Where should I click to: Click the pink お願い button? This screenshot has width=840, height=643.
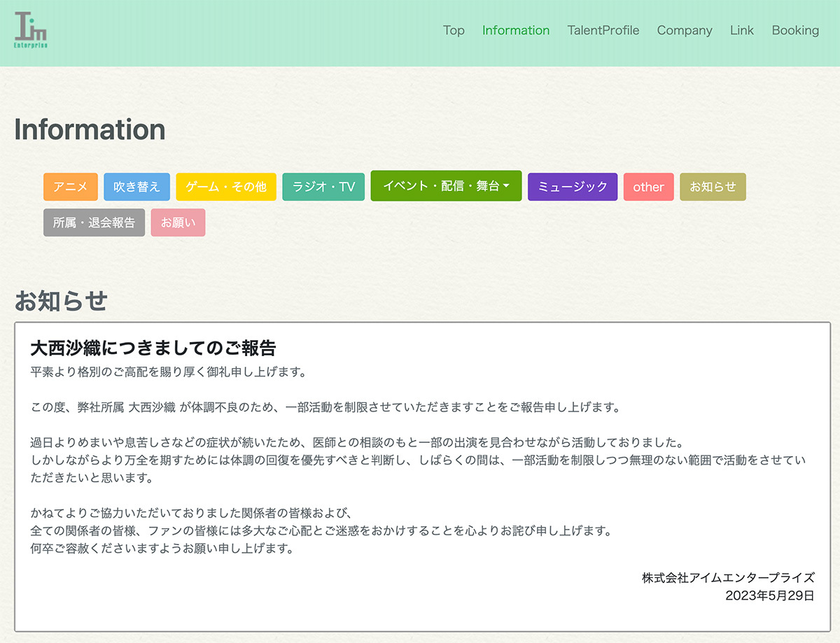(x=178, y=222)
